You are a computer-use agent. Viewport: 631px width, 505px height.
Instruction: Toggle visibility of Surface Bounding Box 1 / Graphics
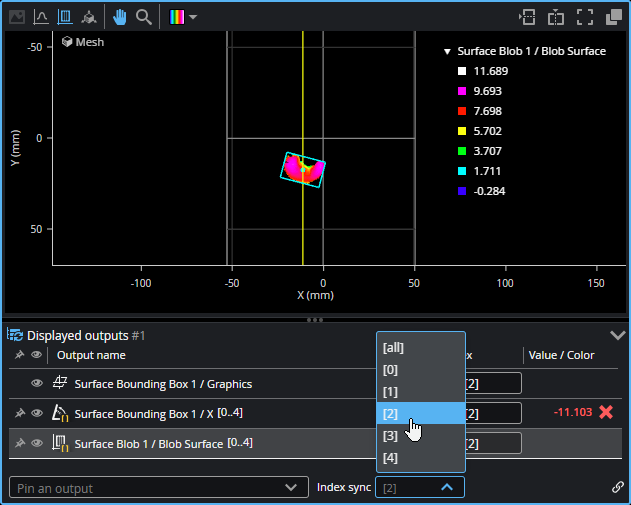tap(37, 383)
